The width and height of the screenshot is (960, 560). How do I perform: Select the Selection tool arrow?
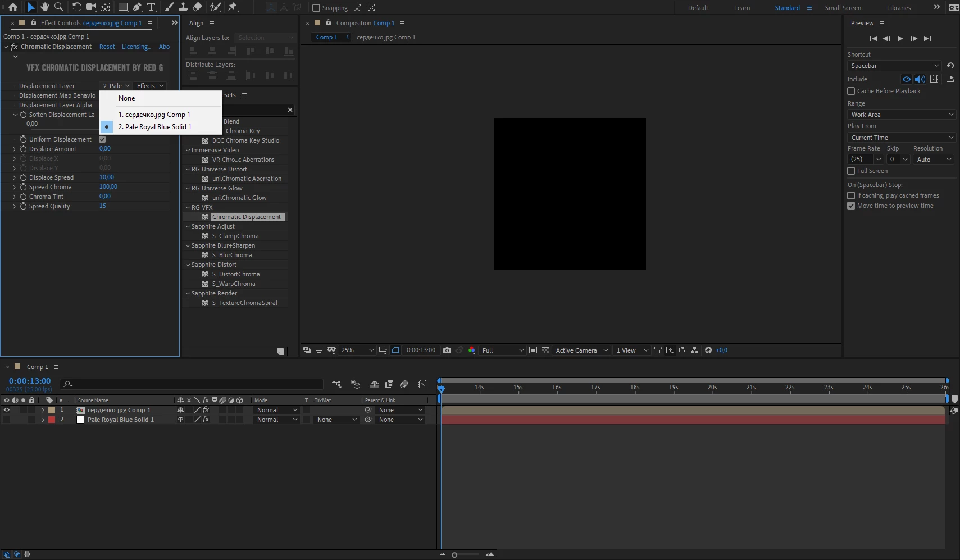tap(31, 7)
